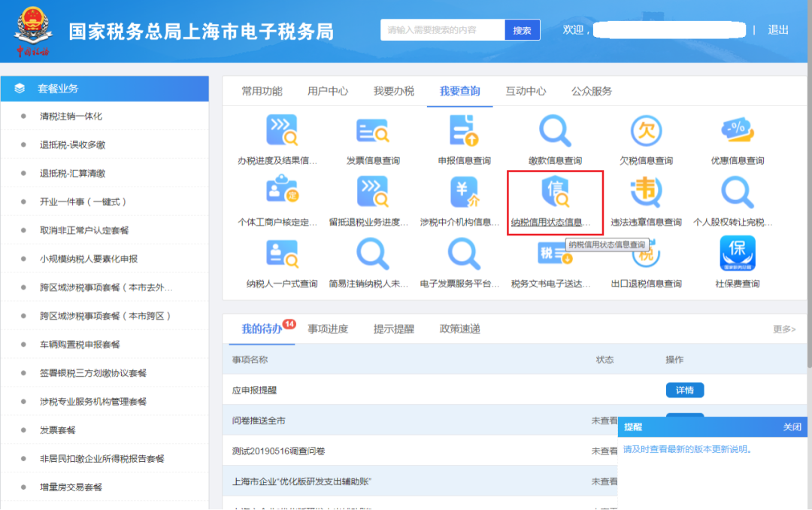Click the 中国税务 emblem logo
The image size is (812, 510).
click(32, 31)
